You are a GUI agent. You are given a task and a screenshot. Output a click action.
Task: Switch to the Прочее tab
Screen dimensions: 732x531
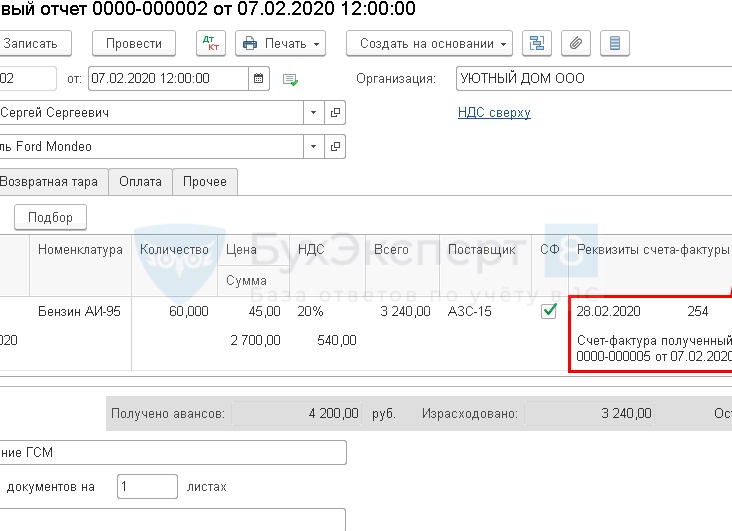pos(204,181)
